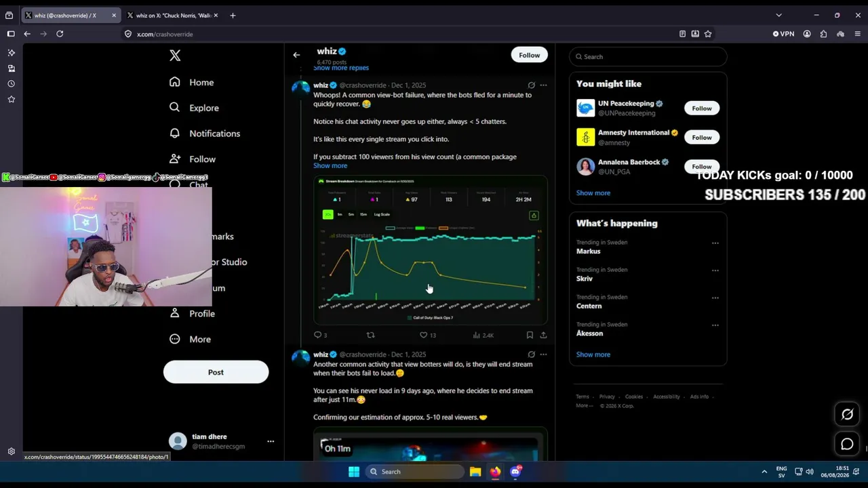Open the Grok floating button
Image resolution: width=868 pixels, height=488 pixels.
point(847,414)
